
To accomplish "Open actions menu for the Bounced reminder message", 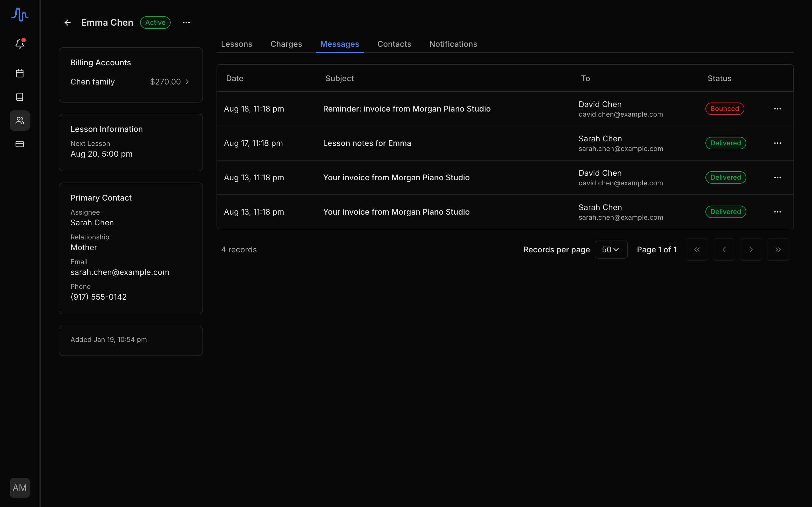I will point(777,109).
